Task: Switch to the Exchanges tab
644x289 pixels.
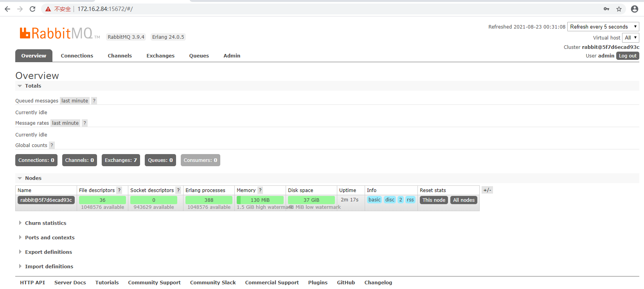Action: [x=160, y=56]
